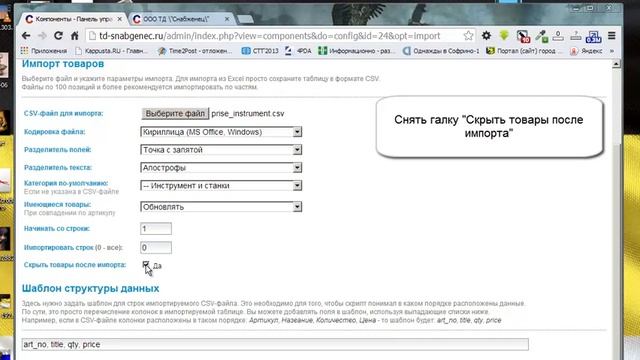Switch to the ООО ТД Снабженец tab

pyautogui.click(x=181, y=19)
